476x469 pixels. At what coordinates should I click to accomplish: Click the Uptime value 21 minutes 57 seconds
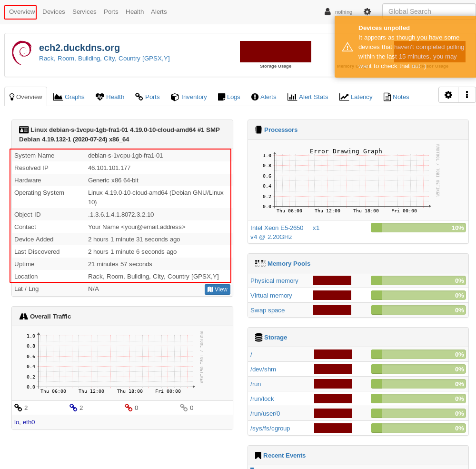point(120,264)
